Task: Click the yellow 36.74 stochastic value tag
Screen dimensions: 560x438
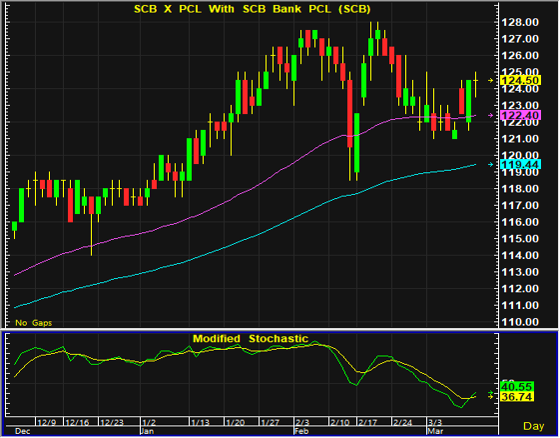Action: pyautogui.click(x=517, y=397)
